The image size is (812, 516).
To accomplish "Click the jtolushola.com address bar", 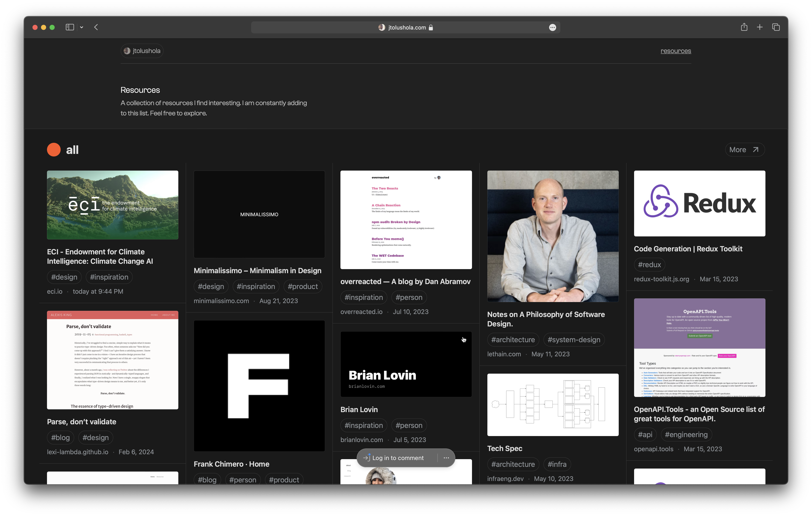I will (406, 28).
